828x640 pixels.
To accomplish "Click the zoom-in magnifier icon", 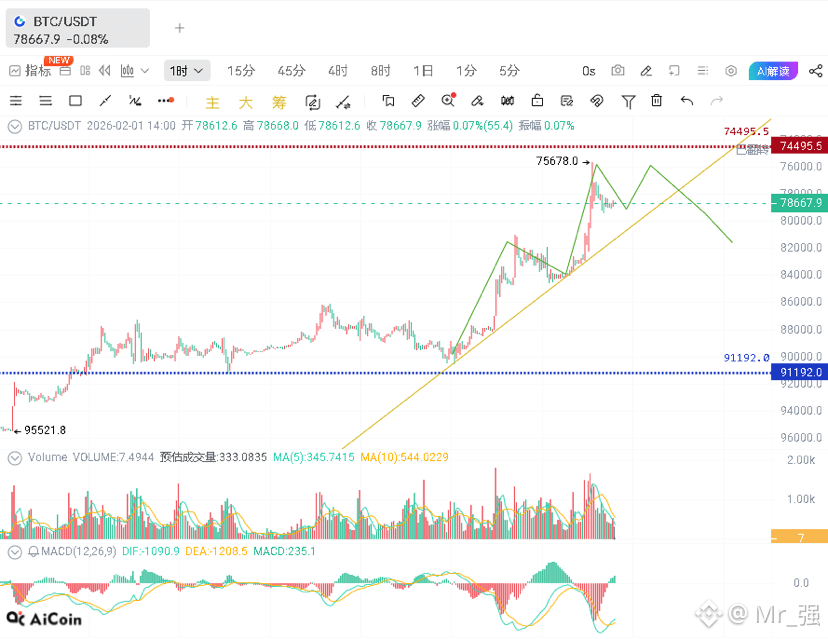I will point(448,100).
